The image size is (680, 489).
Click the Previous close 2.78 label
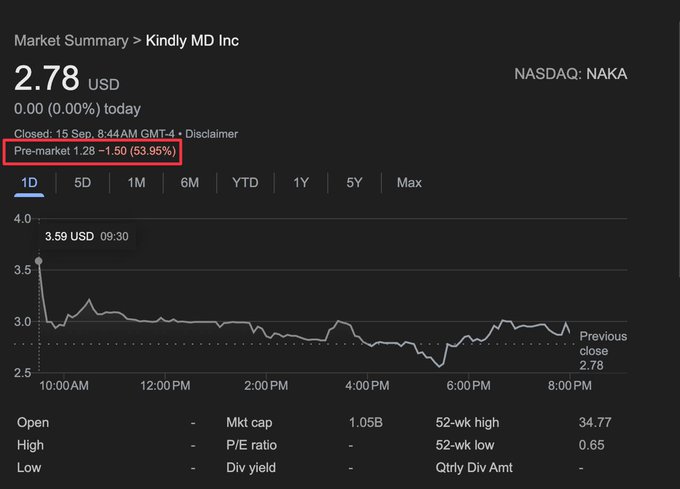603,351
